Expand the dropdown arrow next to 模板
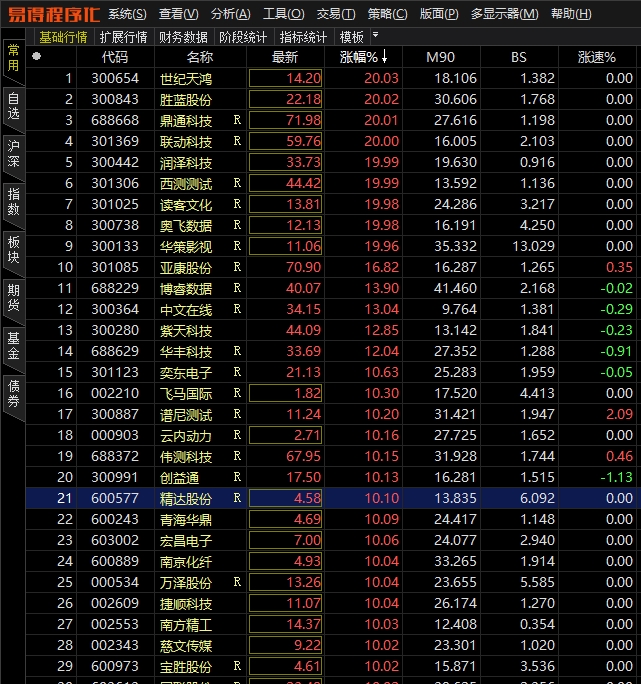This screenshot has width=641, height=684. [375, 34]
